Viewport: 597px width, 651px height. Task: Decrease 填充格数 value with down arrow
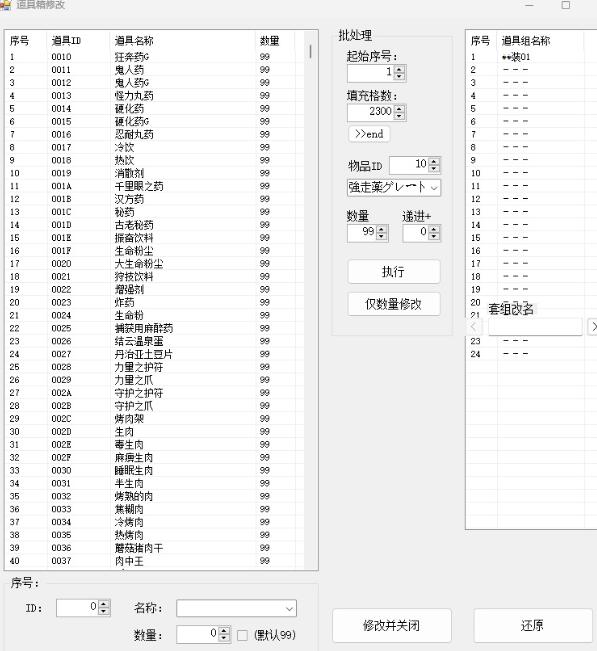point(399,116)
